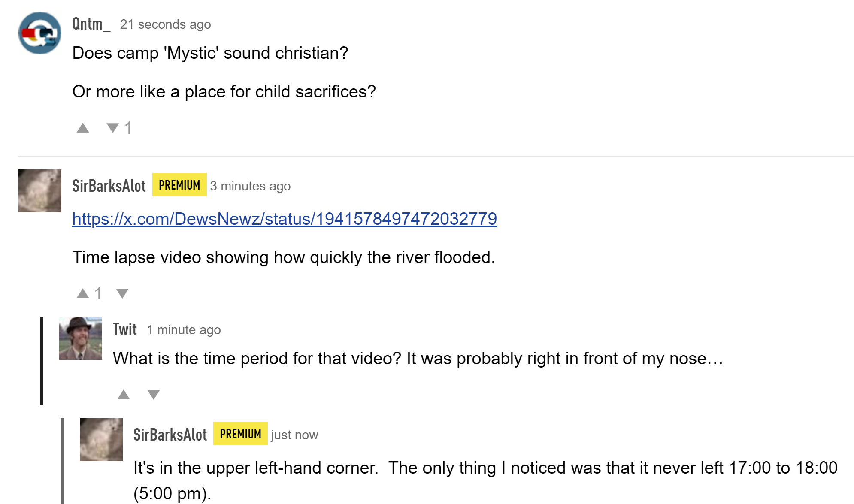Click Qntm_'s round avatar image
This screenshot has height=504, width=854.
coord(40,33)
